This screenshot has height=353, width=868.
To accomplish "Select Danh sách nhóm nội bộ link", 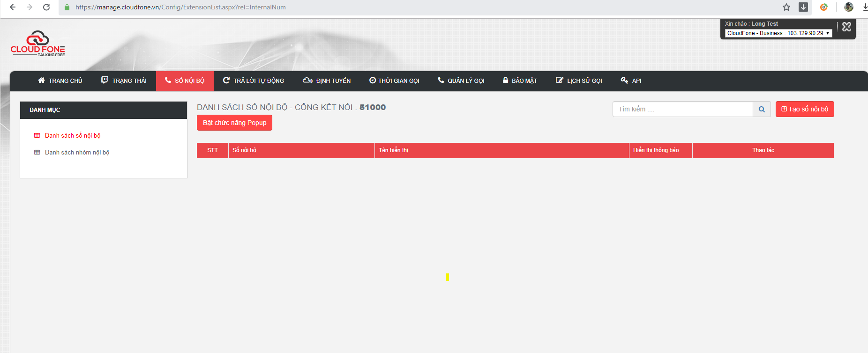I will [x=77, y=153].
